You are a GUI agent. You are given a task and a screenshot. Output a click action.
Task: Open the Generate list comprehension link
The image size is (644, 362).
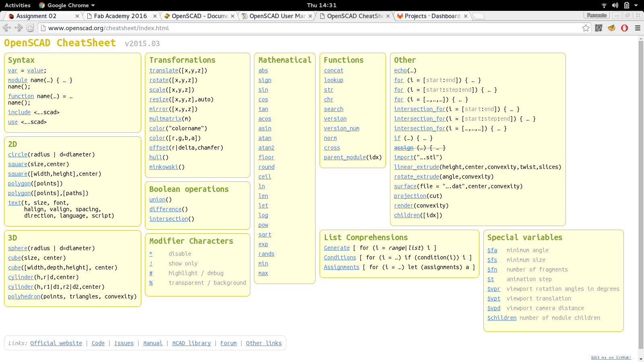(x=337, y=248)
